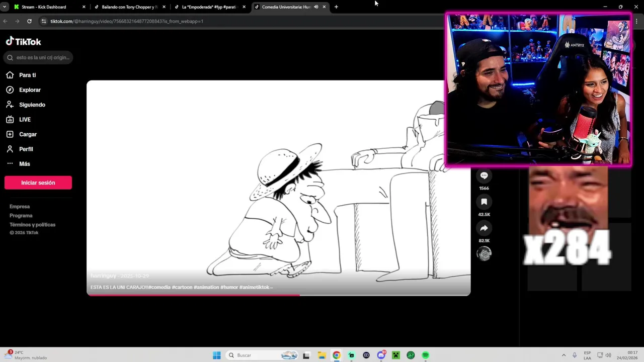644x362 pixels.
Task: View site information icon
Action: coord(44,21)
